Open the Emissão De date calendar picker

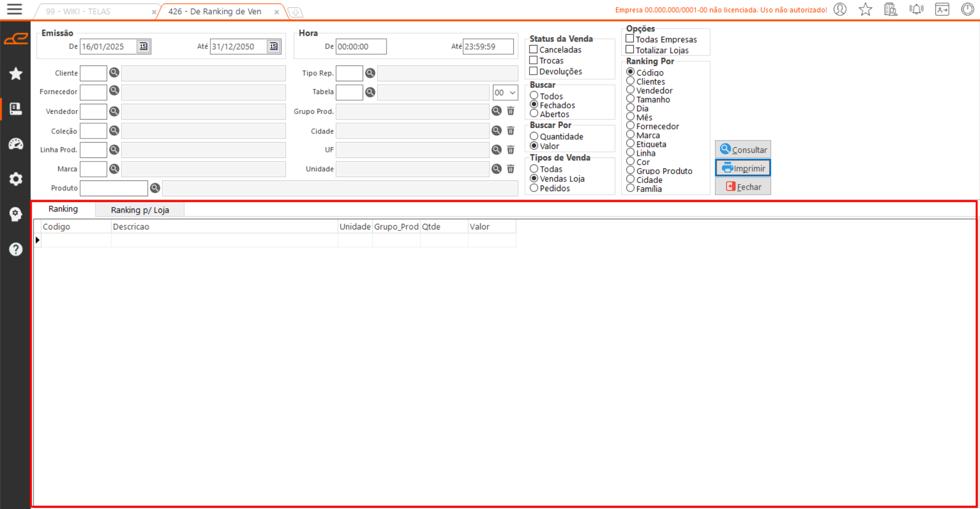pyautogui.click(x=144, y=47)
